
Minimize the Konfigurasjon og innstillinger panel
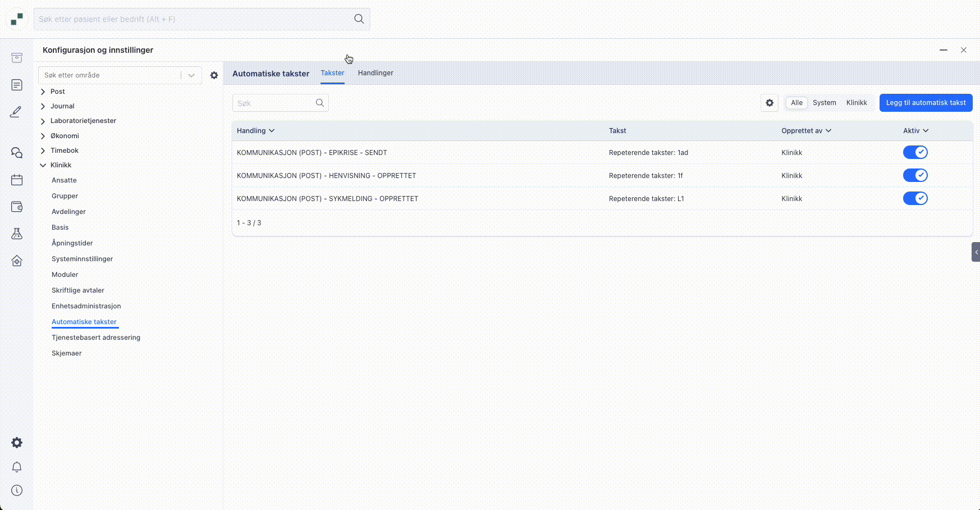click(944, 50)
